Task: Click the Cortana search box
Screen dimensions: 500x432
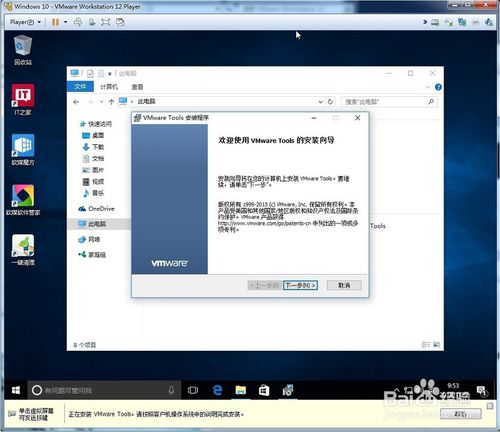Action: [x=104, y=390]
